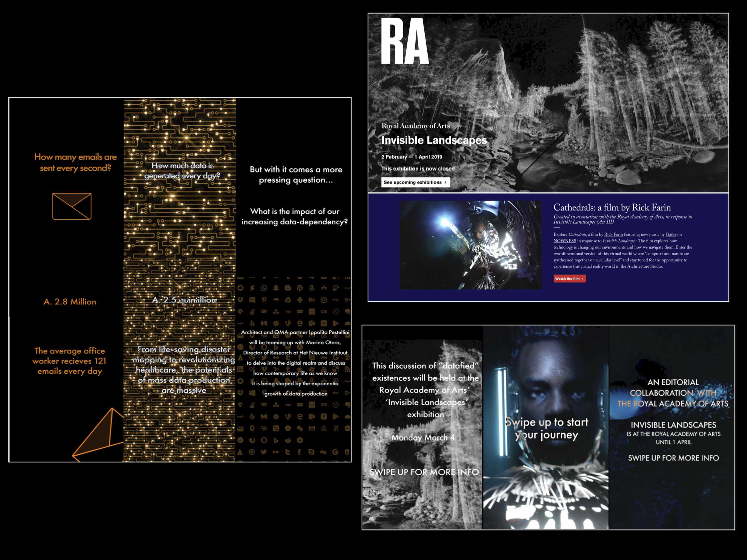Click the Architect and OMA partner Ippolito Pestellini paragraph
The height and width of the screenshot is (560, 747).
(296, 363)
